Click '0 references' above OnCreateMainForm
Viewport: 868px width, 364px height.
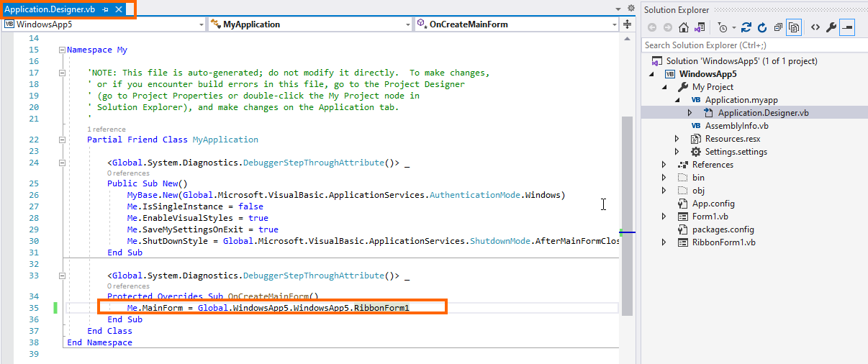click(x=128, y=286)
